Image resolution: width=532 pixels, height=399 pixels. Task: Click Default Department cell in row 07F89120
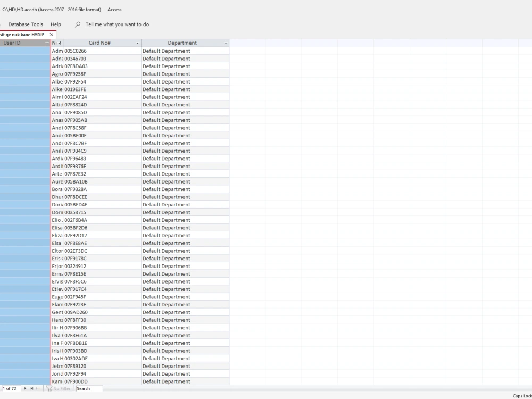(185, 366)
